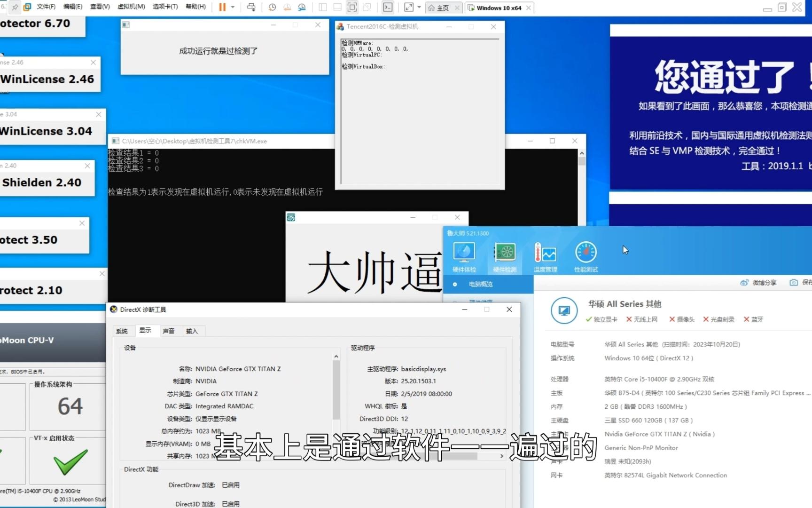Click the 处理器 Core i5-10400F value
Viewport: 812px width, 508px height.
tap(659, 379)
